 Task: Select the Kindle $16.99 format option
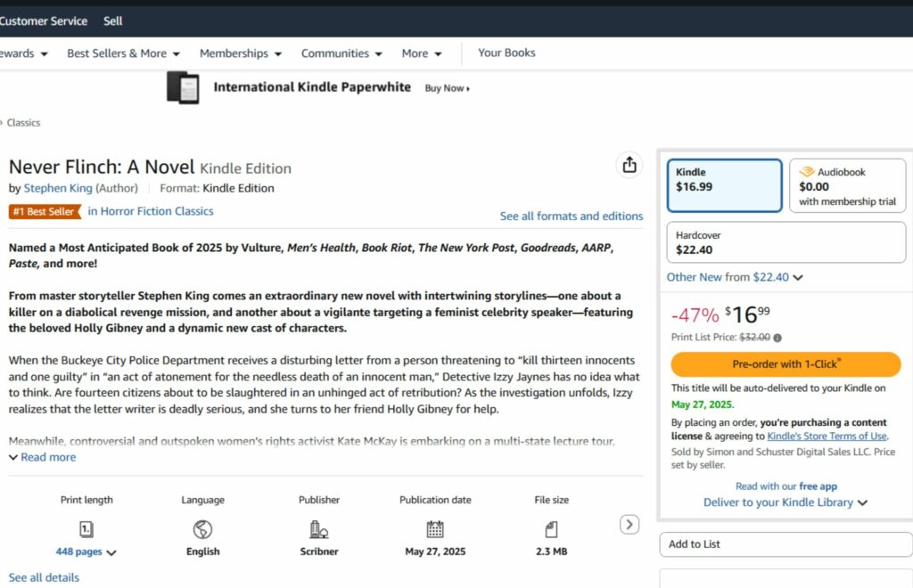[724, 185]
